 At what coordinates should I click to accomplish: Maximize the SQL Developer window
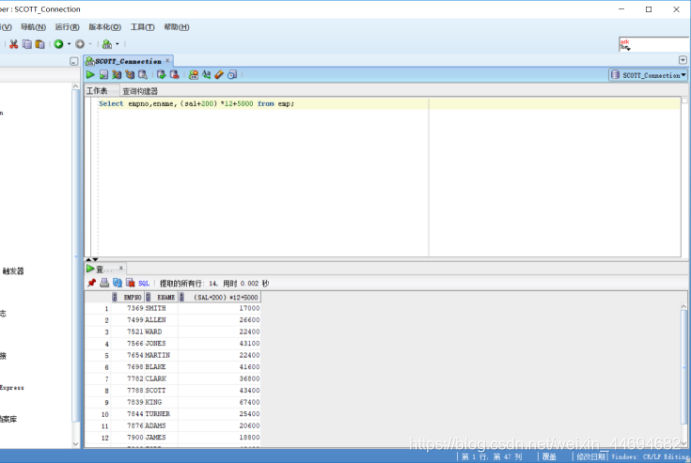(x=649, y=9)
